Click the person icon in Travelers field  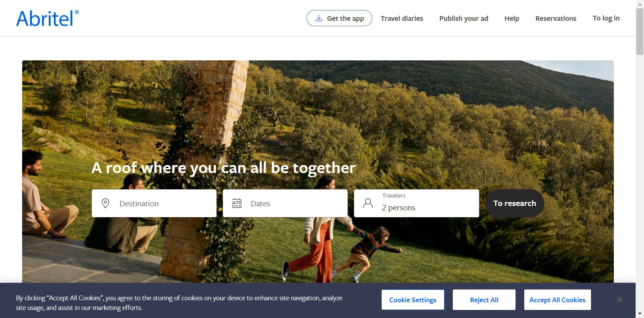368,203
